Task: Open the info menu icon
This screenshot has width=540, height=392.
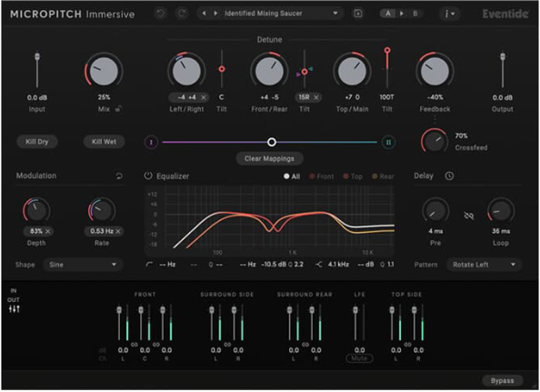Action: (449, 14)
